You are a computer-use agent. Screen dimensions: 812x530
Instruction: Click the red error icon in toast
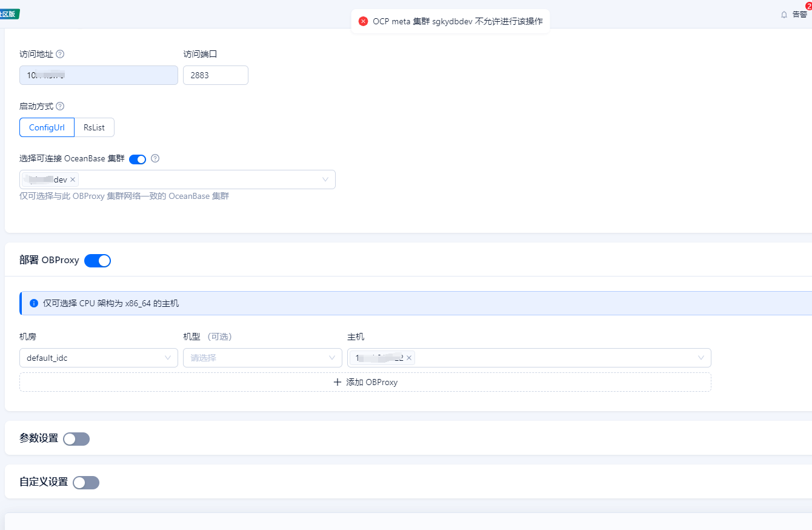click(x=364, y=21)
